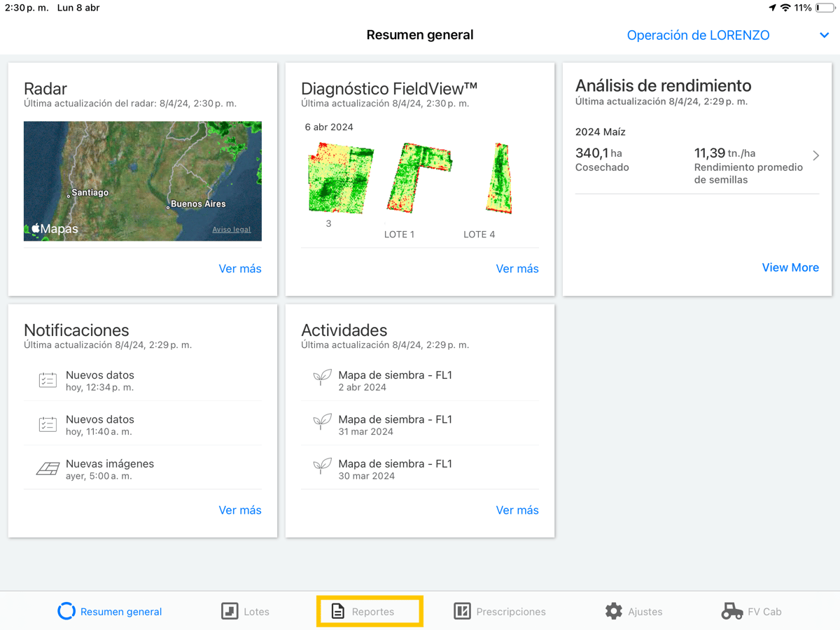Open yield details via the right chevron arrow

point(816,155)
